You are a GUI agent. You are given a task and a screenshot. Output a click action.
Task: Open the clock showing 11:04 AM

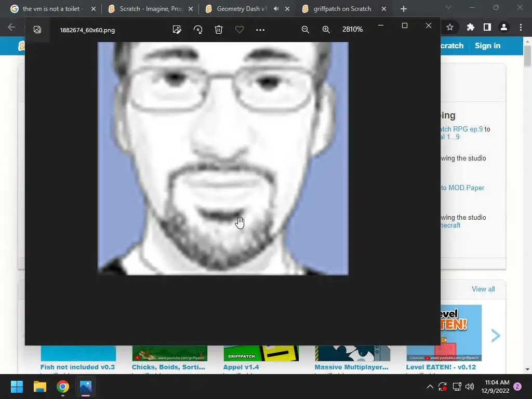pyautogui.click(x=495, y=387)
